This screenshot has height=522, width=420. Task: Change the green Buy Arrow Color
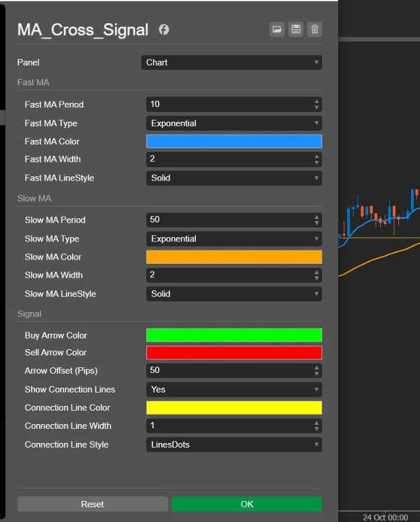coord(234,335)
